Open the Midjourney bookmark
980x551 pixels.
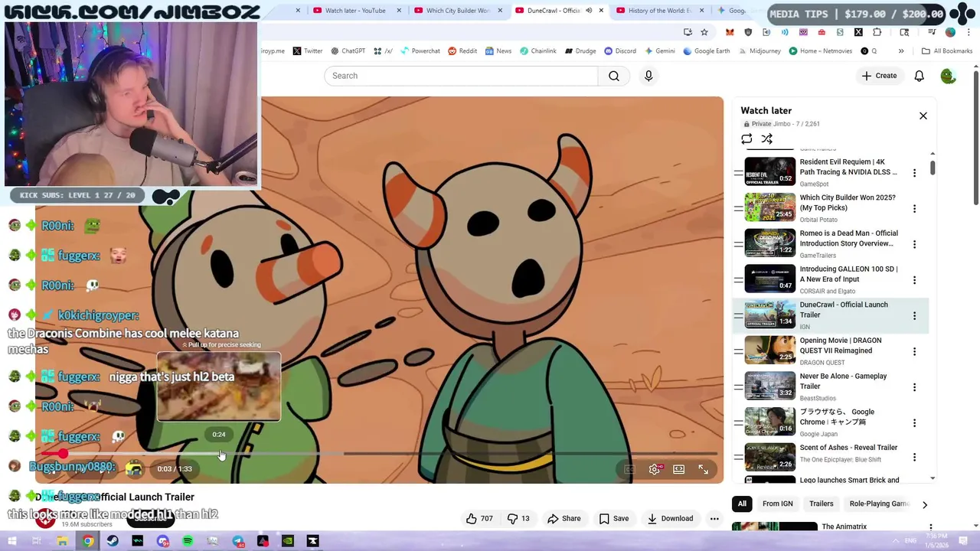coord(759,51)
